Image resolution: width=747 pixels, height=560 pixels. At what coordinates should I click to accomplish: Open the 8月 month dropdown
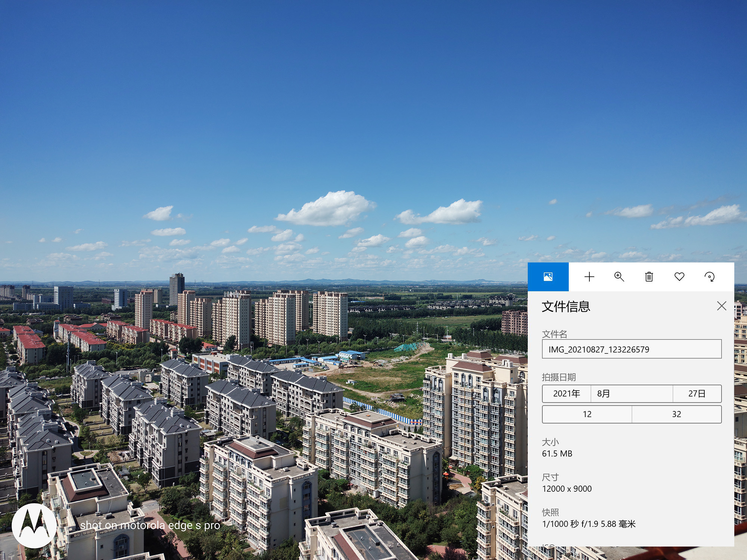[631, 393]
